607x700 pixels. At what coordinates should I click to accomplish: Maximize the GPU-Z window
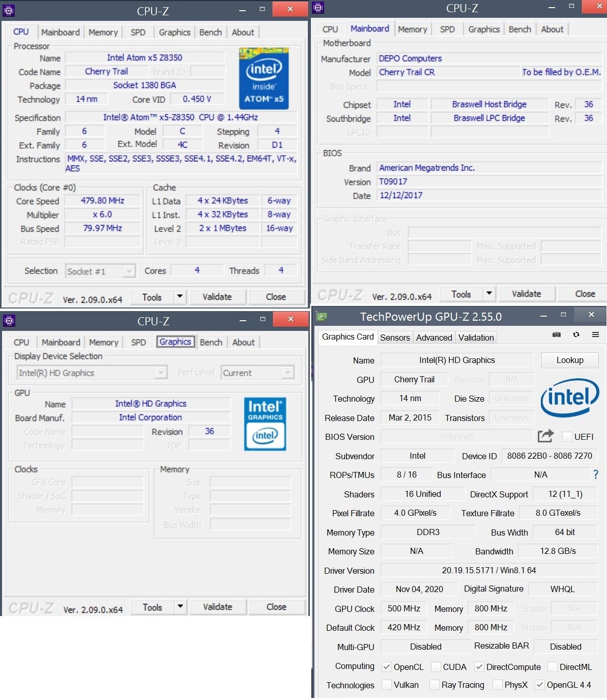click(563, 315)
